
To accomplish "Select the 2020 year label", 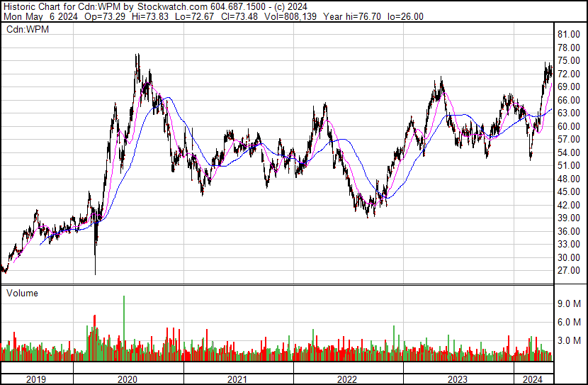I will [x=128, y=379].
